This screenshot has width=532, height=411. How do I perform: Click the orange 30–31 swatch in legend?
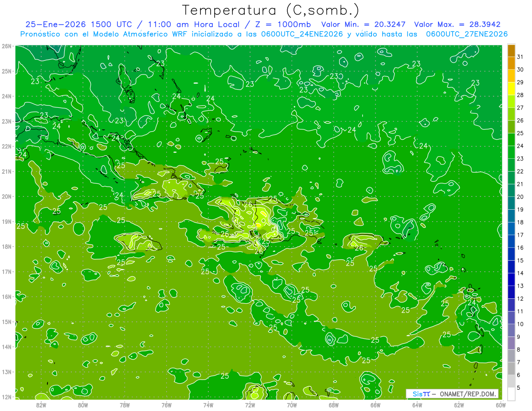click(x=511, y=63)
